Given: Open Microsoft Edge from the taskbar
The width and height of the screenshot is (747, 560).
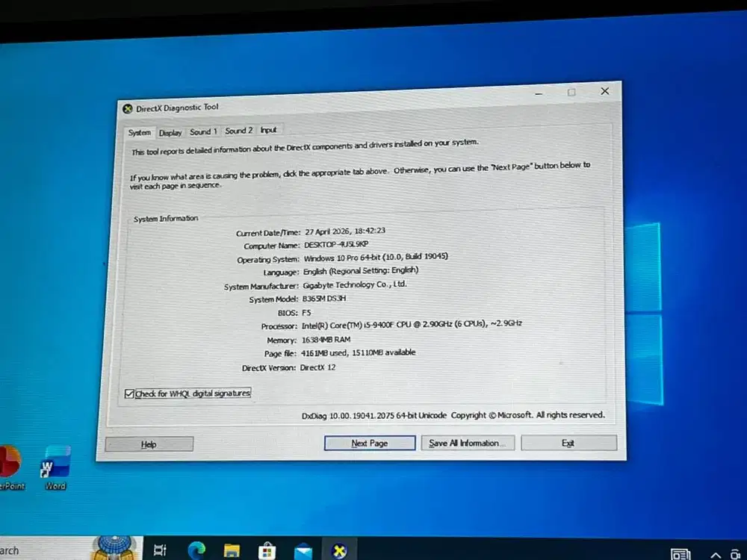Looking at the screenshot, I should click(196, 551).
